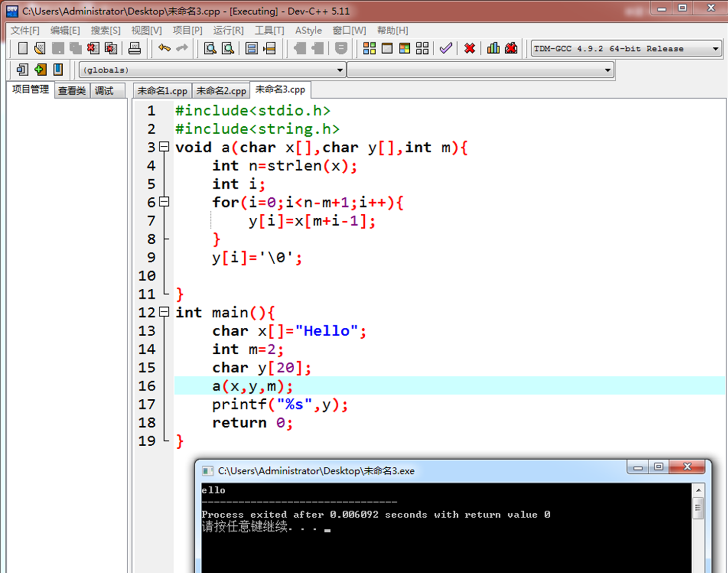This screenshot has height=573, width=728.
Task: Select the 未命名3.cpp editor tab
Action: (x=280, y=90)
